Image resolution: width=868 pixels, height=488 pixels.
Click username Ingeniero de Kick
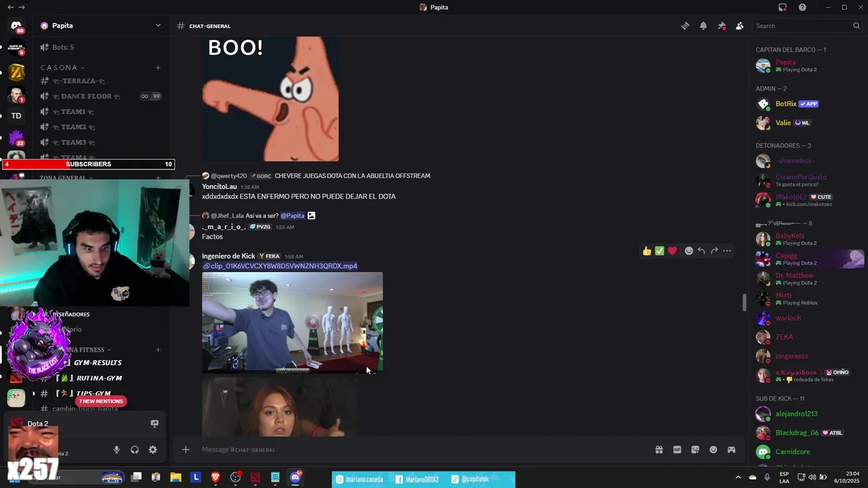pyautogui.click(x=229, y=256)
